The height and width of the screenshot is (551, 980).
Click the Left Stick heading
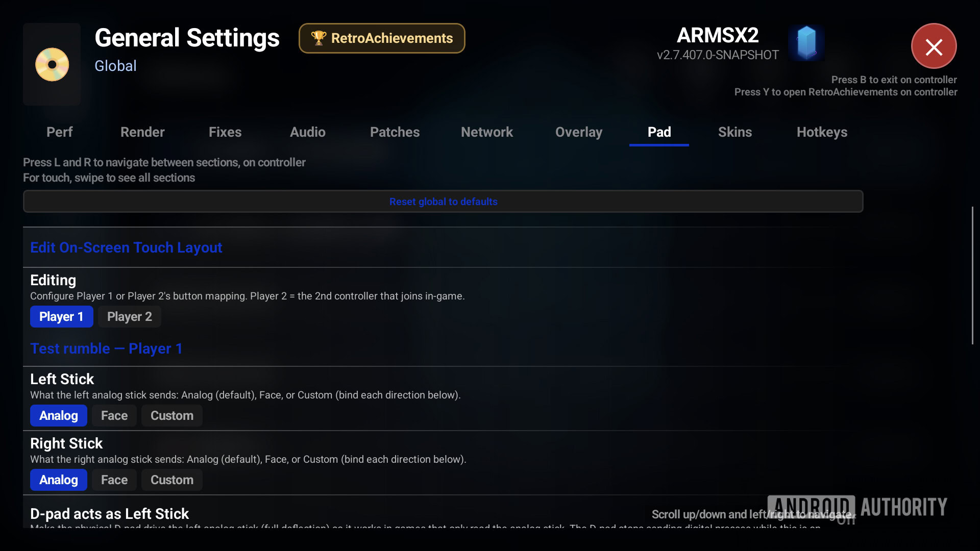pos(62,379)
